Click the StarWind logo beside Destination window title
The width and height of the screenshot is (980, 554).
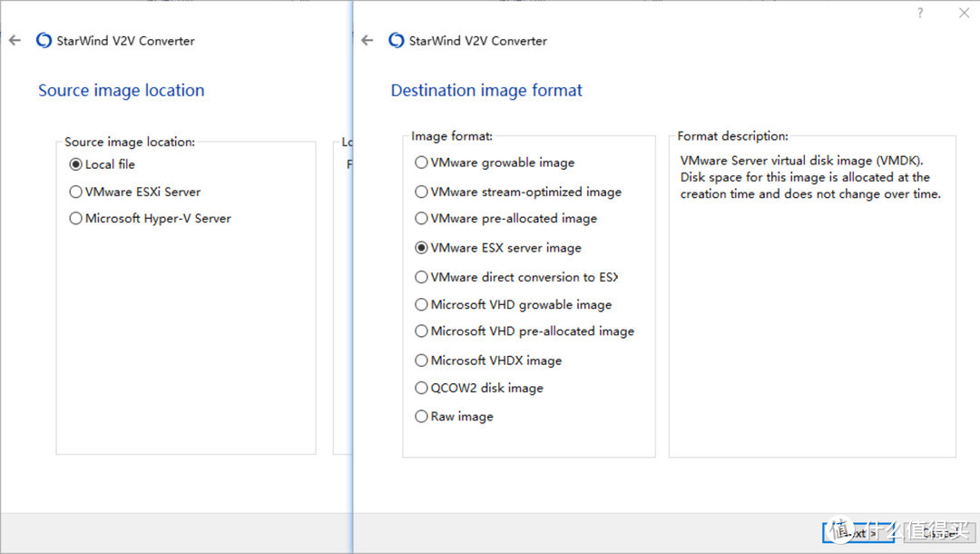pos(396,41)
